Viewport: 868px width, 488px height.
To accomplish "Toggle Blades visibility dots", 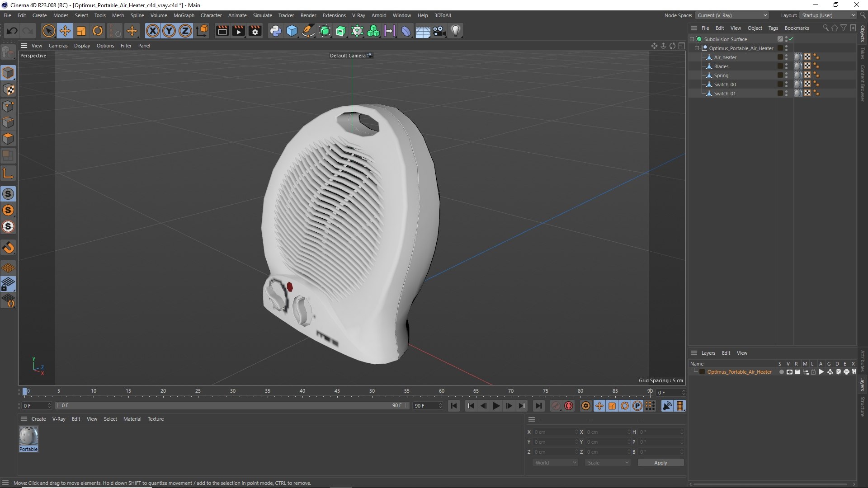I will [x=786, y=66].
